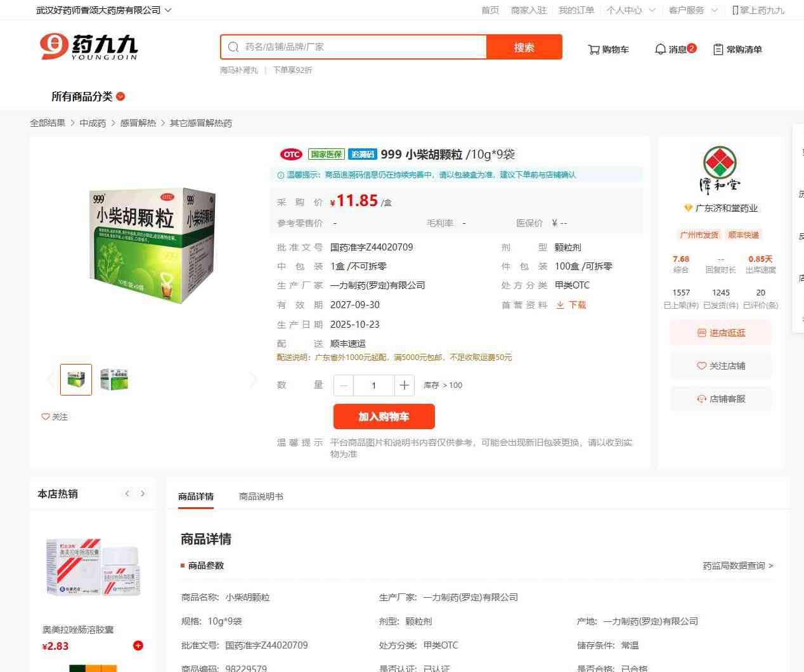
Task: Toggle 关注店铺 for 广东济和堂药业
Action: pyautogui.click(x=721, y=366)
